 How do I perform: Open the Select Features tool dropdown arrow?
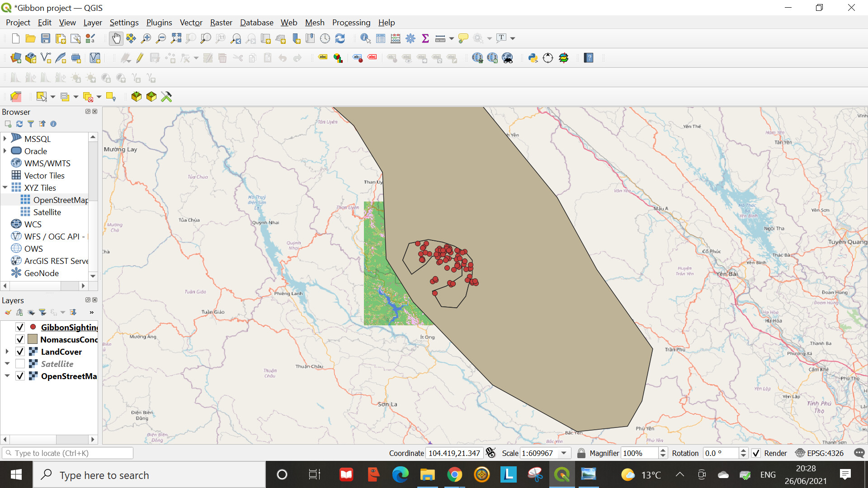[53, 97]
